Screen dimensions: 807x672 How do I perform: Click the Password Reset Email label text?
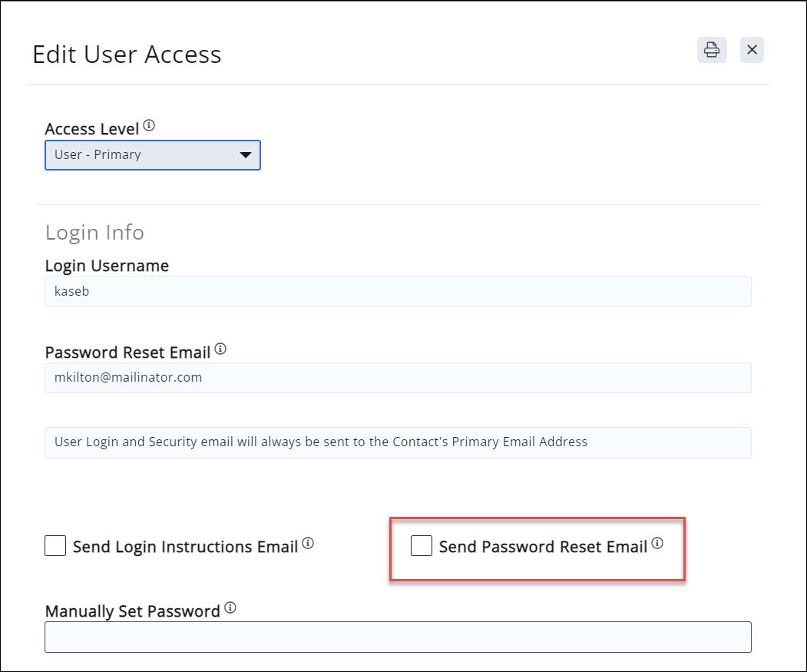tap(127, 353)
